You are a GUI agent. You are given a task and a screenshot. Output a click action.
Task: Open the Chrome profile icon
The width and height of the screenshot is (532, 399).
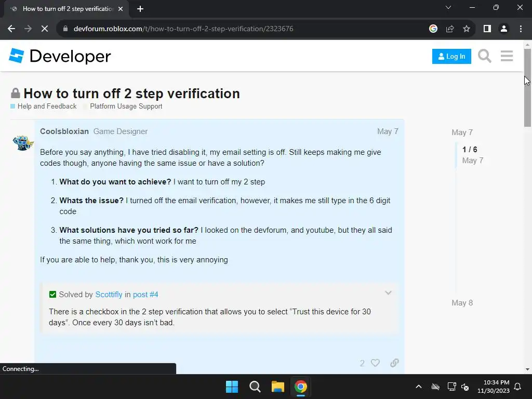pyautogui.click(x=504, y=29)
